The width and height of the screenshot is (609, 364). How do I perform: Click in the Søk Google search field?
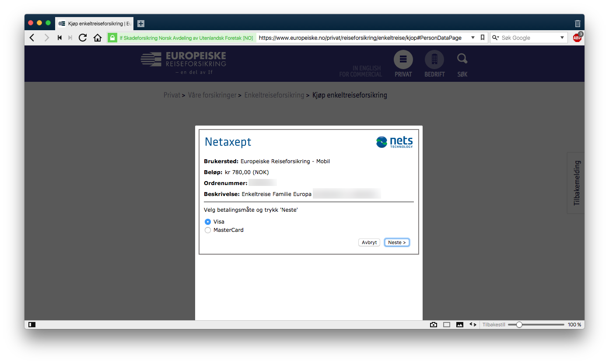(529, 38)
